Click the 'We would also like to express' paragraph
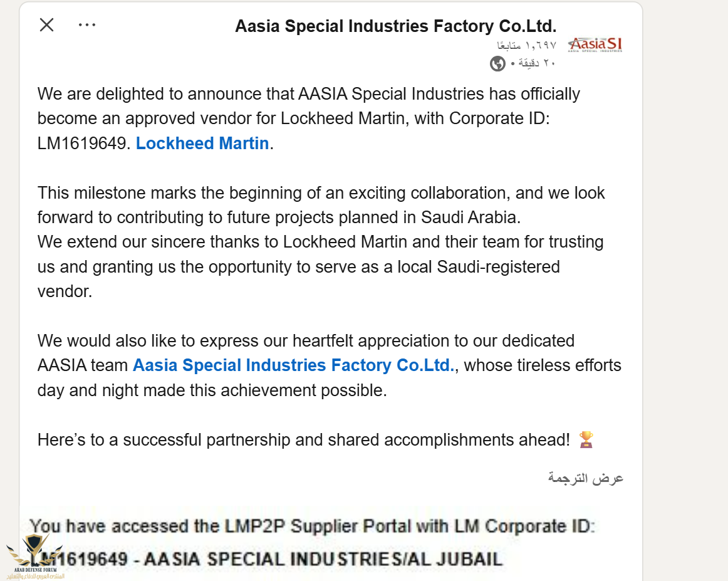This screenshot has height=581, width=728. pyautogui.click(x=329, y=365)
